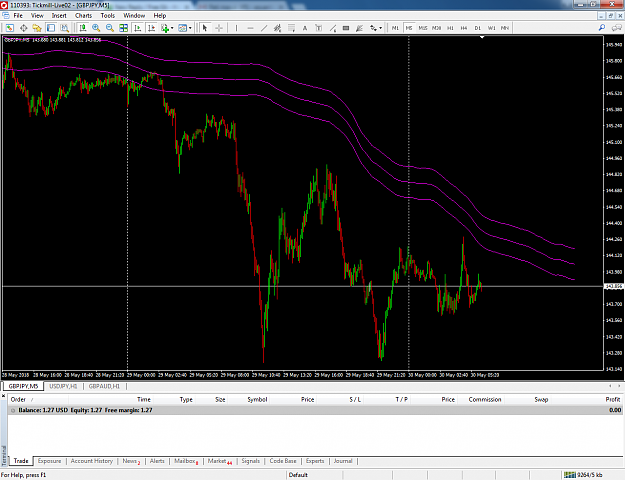Open the Journal terminal tab
This screenshot has width=625, height=480.
(x=343, y=461)
